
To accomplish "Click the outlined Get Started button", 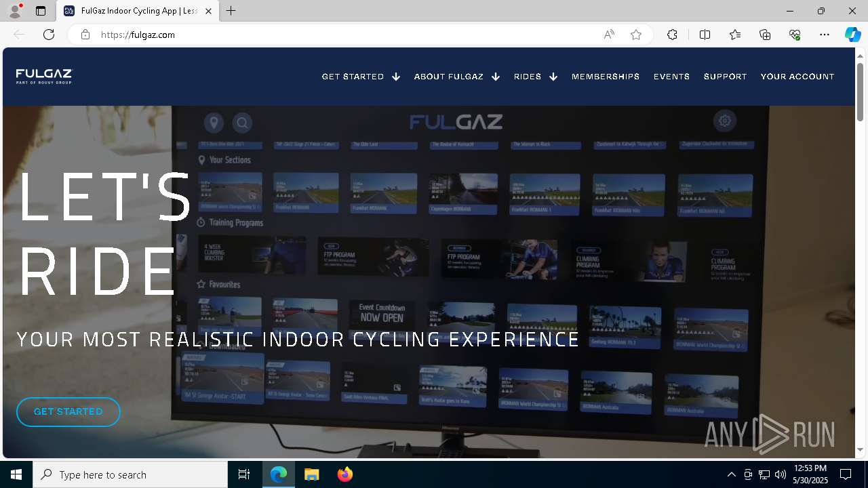I will coord(68,412).
